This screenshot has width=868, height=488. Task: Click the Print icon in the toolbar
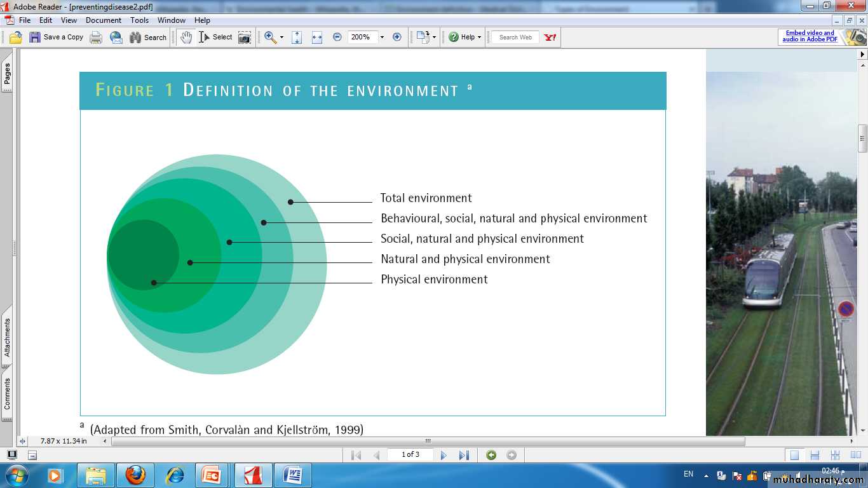click(96, 37)
